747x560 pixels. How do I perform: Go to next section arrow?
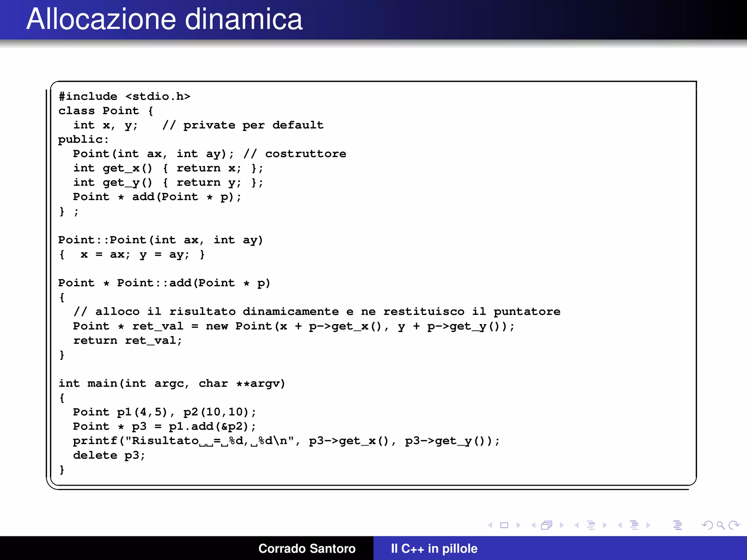[648, 525]
